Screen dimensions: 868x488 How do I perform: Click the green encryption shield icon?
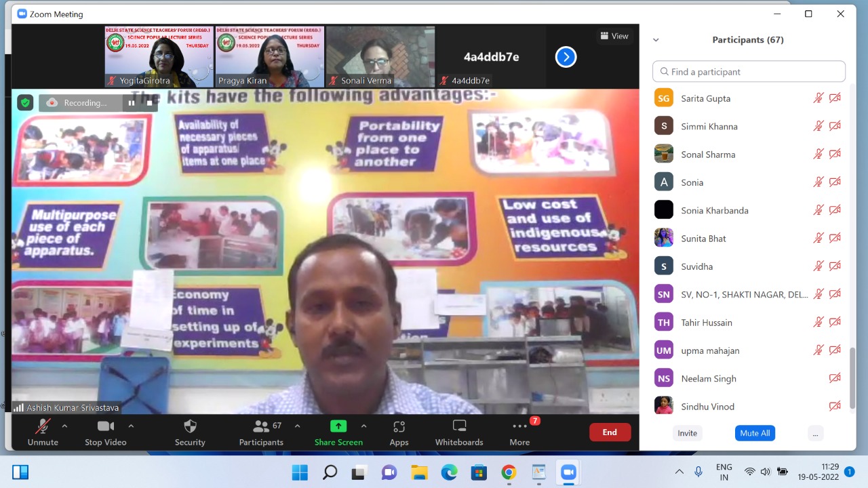coord(25,103)
